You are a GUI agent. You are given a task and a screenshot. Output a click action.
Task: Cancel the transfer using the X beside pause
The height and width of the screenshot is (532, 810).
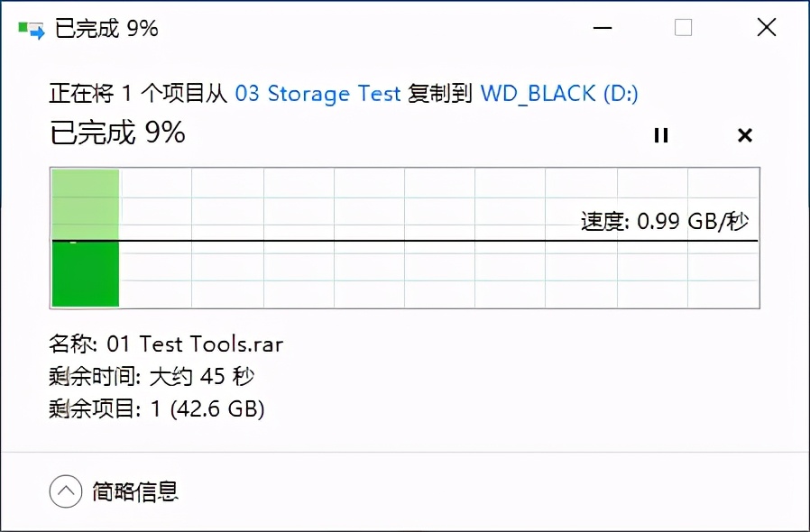click(745, 135)
